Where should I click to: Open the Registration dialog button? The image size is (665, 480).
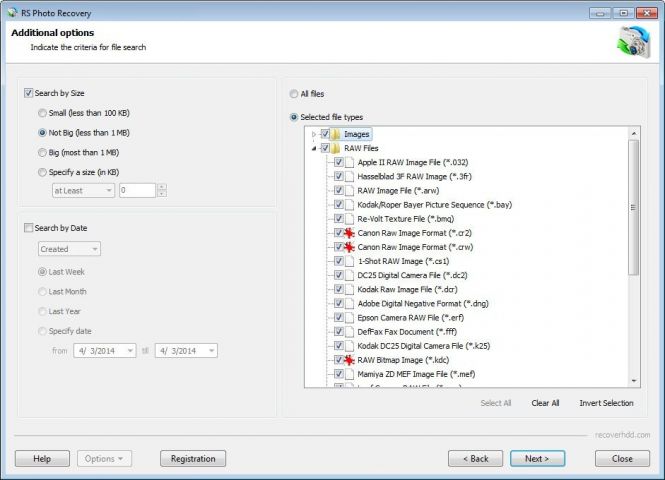[193, 458]
